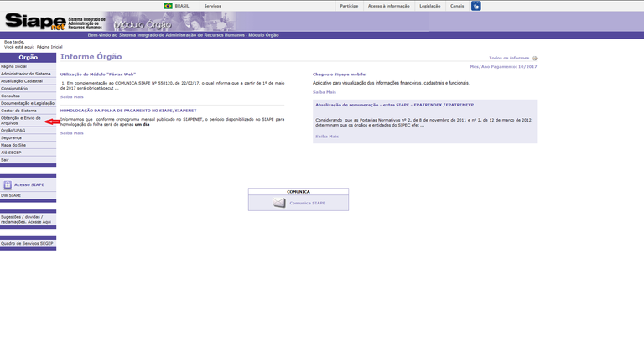The width and height of the screenshot is (644, 362).
Task: Open Atualização de remuneração extra SIAPE headline
Action: pos(394,105)
